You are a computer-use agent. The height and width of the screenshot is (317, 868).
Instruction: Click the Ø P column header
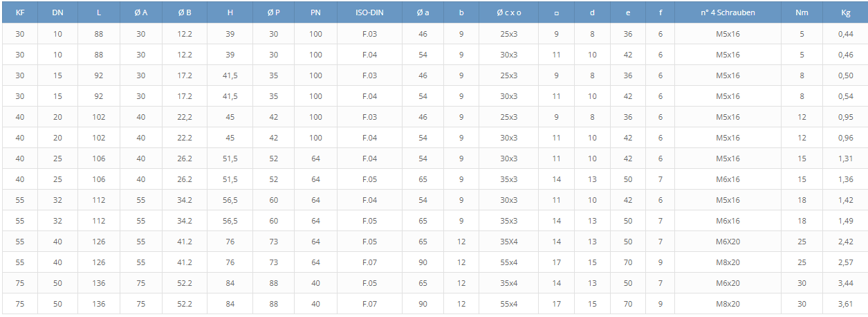tap(273, 12)
